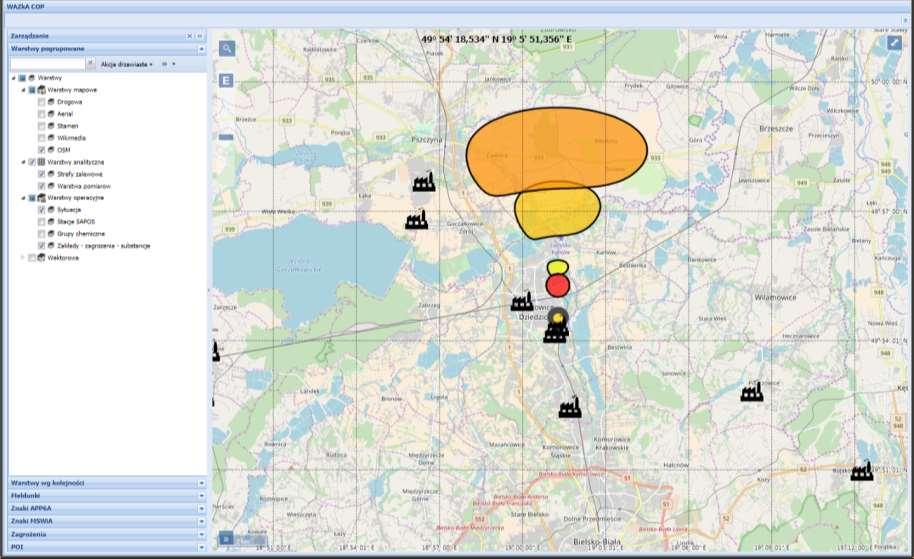Click the folder icon of Wektorowa
Screen dimensions: 914x559
[41, 258]
